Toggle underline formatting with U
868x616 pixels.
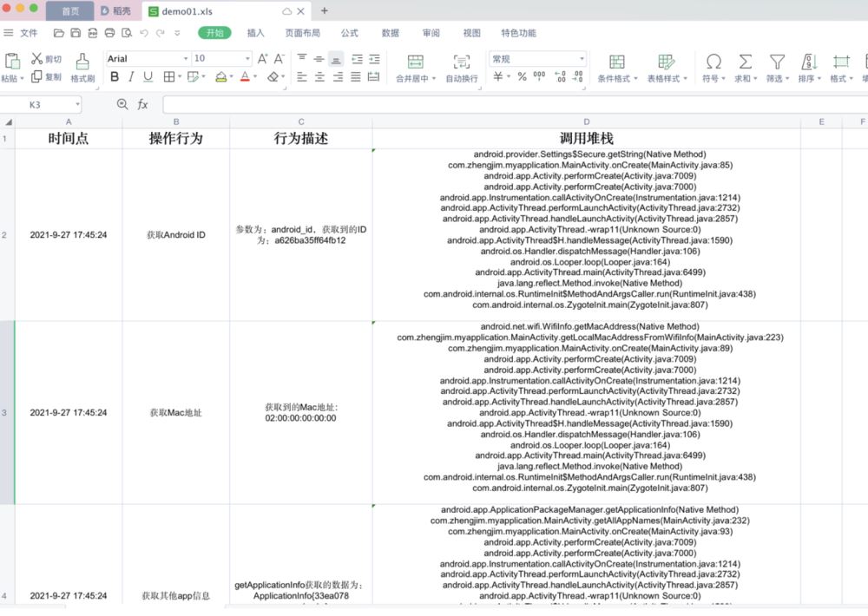(148, 76)
